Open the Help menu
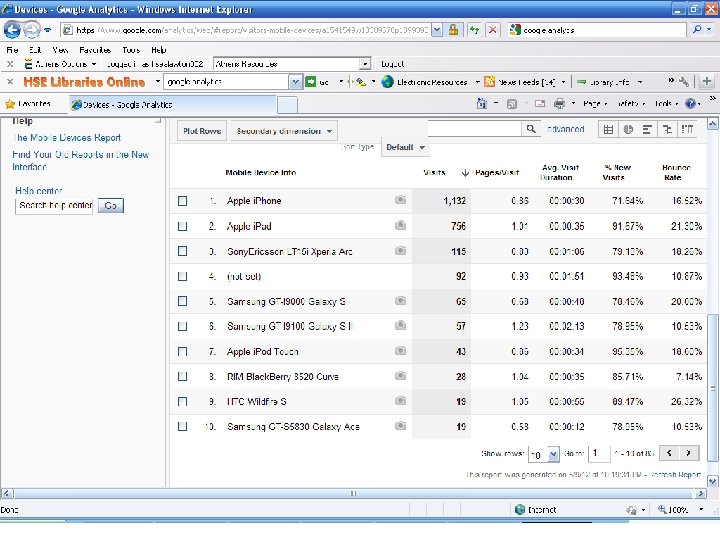The image size is (720, 540). coord(158,50)
